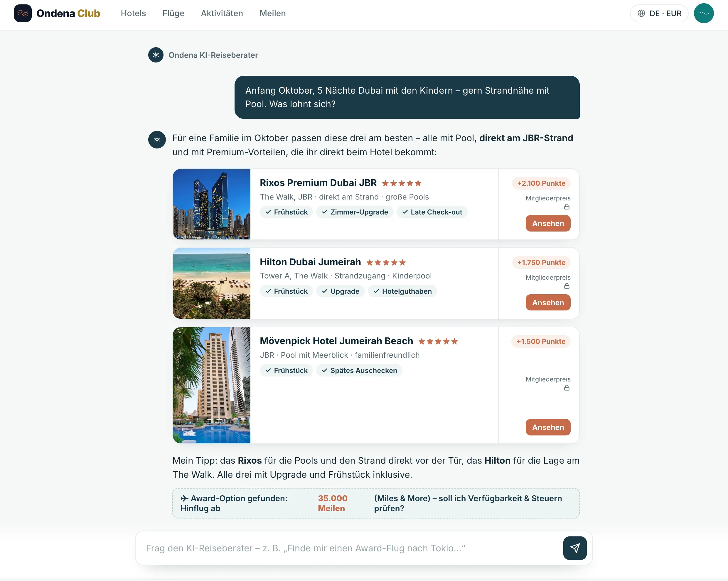Click the Upgrade chip on the Hilton card
Image resolution: width=728 pixels, height=581 pixels.
[x=340, y=291]
